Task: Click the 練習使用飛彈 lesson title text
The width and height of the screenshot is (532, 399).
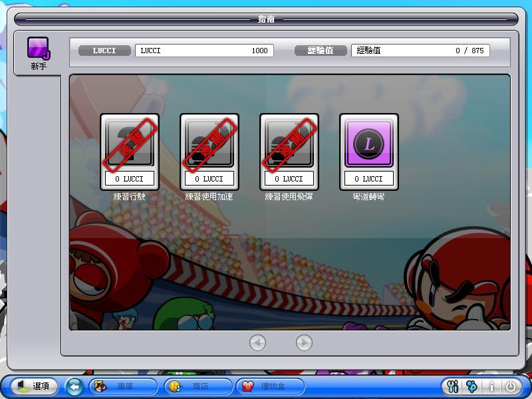Action: tap(289, 196)
